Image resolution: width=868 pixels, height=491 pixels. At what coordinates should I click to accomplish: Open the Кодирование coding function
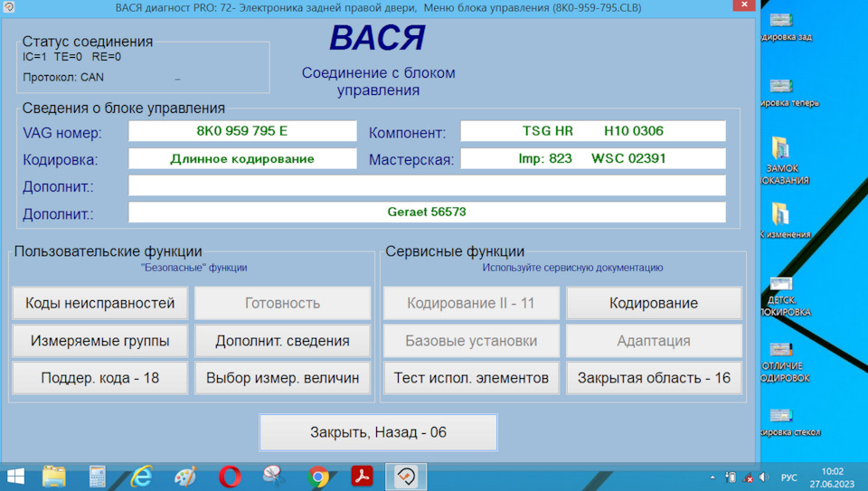tap(654, 303)
